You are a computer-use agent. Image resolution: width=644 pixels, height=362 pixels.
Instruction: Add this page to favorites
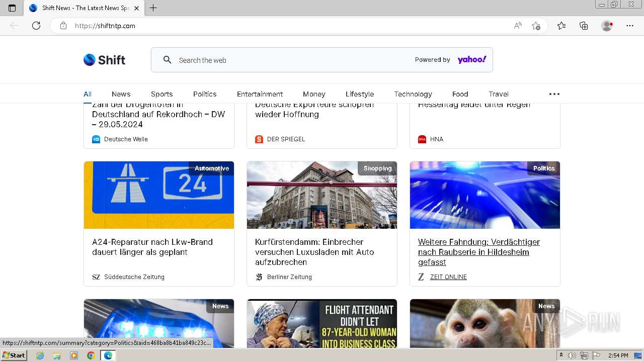tap(536, 26)
